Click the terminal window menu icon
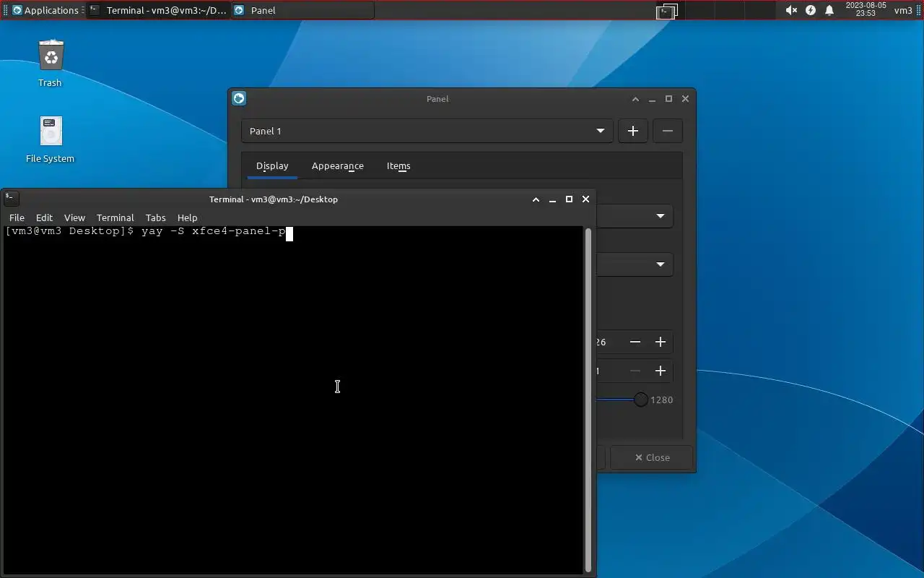The width and height of the screenshot is (924, 578). pos(10,197)
